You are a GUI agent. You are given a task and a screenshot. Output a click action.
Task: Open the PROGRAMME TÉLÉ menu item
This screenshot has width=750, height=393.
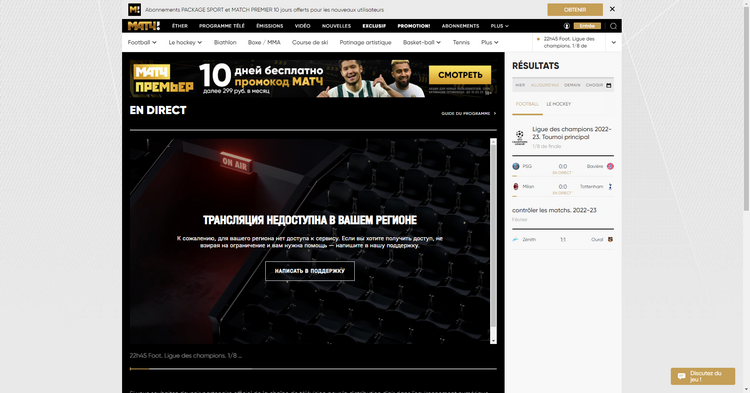pyautogui.click(x=222, y=26)
